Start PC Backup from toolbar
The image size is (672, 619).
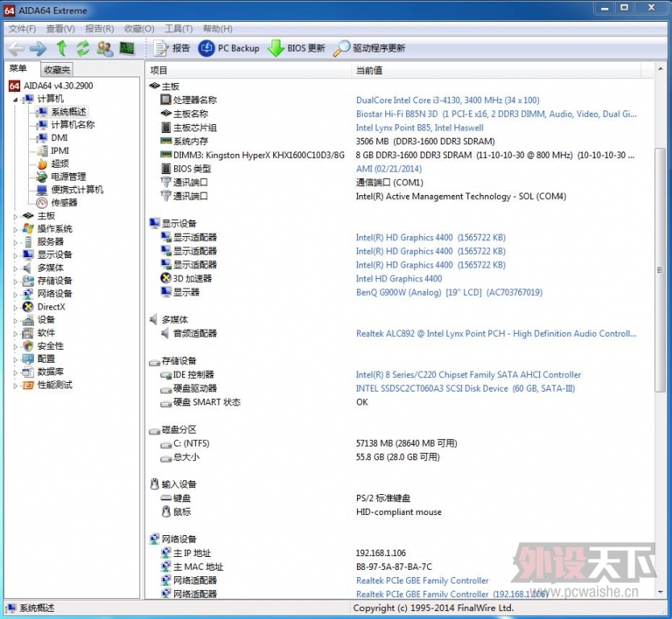pyautogui.click(x=229, y=48)
